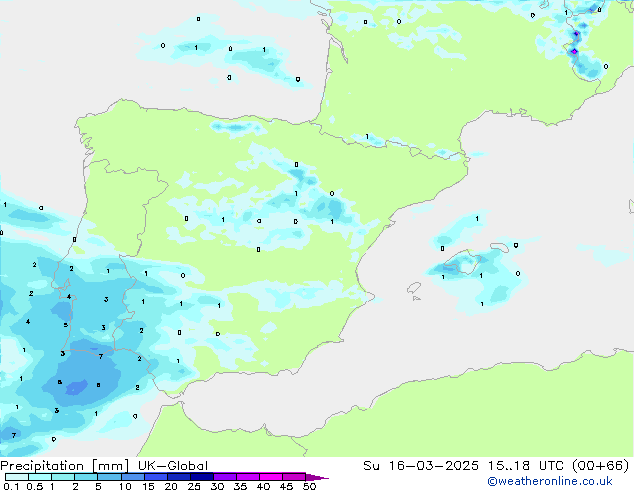Click the '40' legend scale label

coord(263,486)
